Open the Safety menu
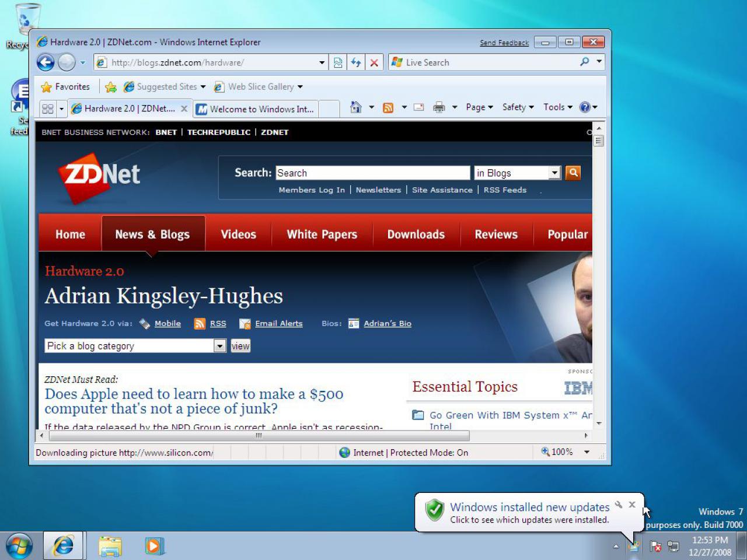 [x=518, y=107]
